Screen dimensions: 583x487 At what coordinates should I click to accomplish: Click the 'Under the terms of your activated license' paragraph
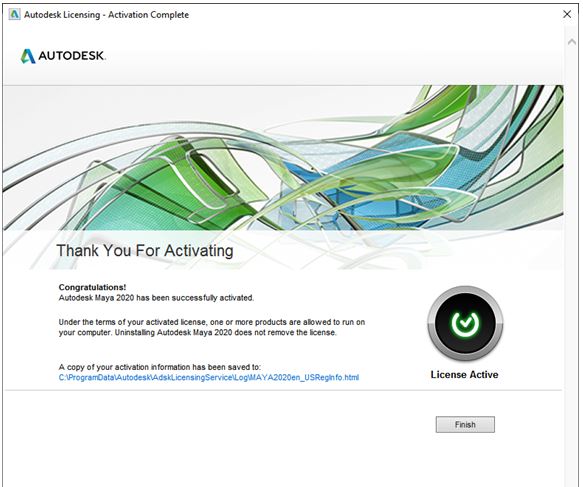(x=212, y=327)
